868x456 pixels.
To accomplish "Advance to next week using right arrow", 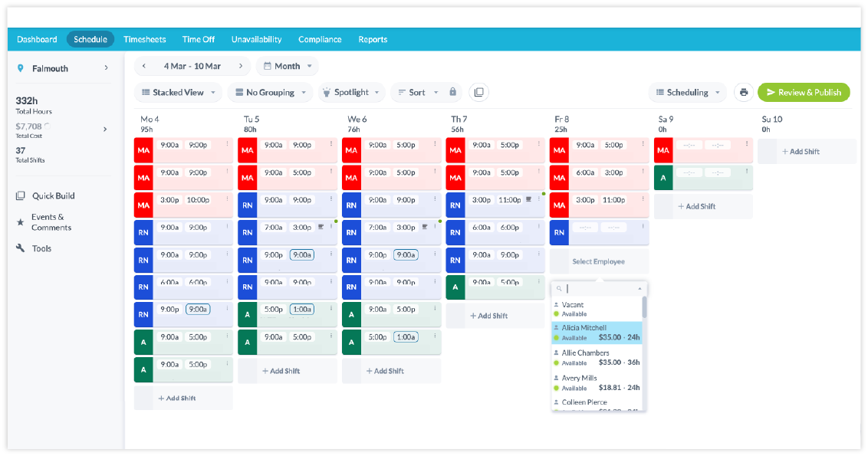I will tap(240, 66).
